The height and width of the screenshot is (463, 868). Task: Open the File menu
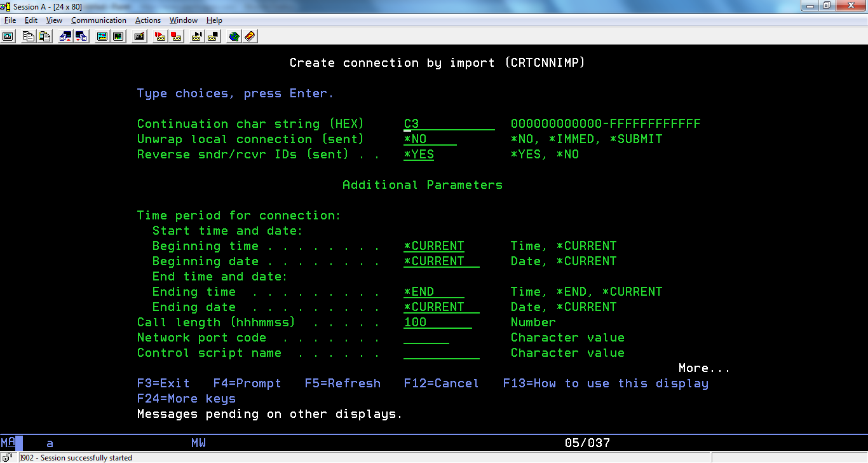pyautogui.click(x=10, y=20)
